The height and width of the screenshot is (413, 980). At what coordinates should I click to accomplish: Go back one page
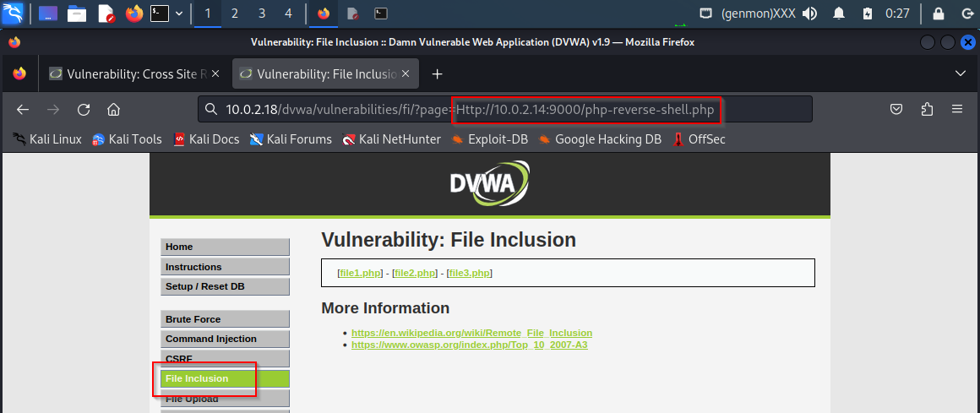(x=23, y=110)
